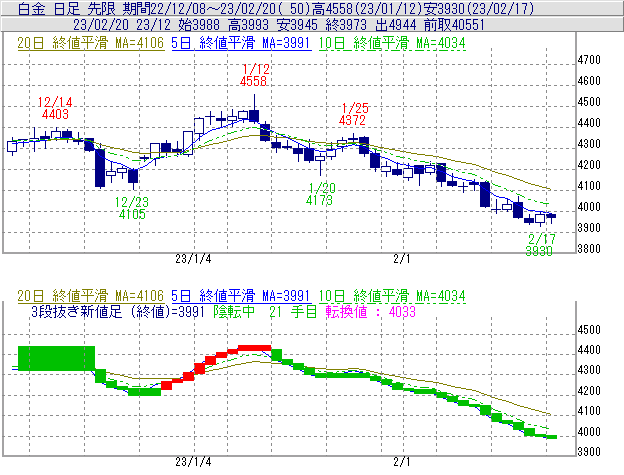Click the 1/12 4558 high label
The image size is (624, 475).
click(254, 75)
